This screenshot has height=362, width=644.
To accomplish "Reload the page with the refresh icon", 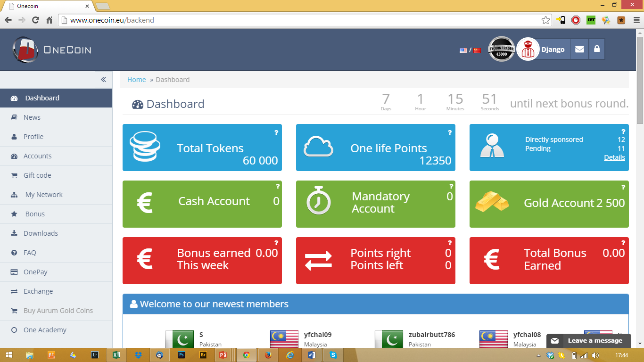I will point(35,20).
